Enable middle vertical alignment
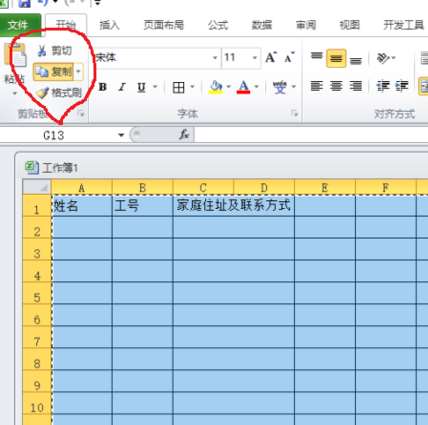Image resolution: width=428 pixels, height=425 pixels. [336, 58]
